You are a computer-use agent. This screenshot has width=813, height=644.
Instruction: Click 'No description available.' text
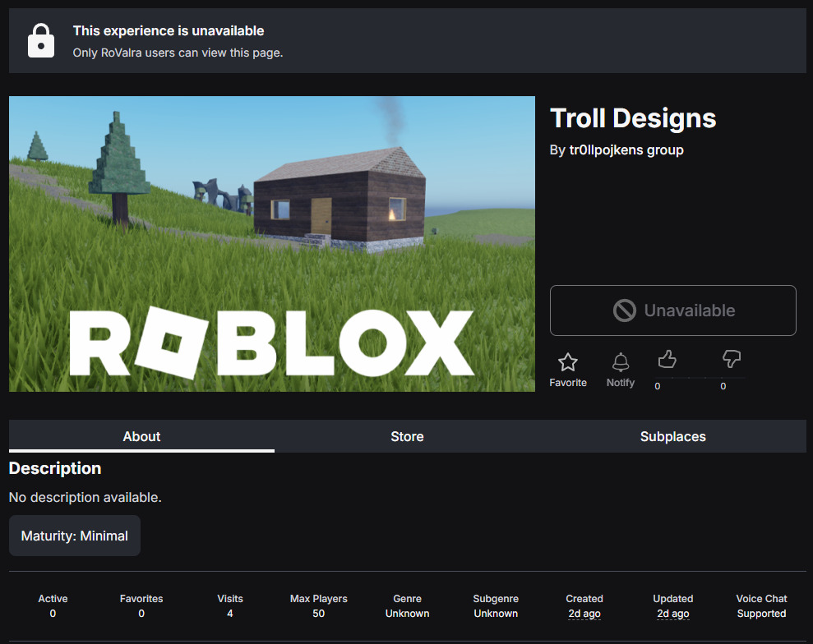85,498
